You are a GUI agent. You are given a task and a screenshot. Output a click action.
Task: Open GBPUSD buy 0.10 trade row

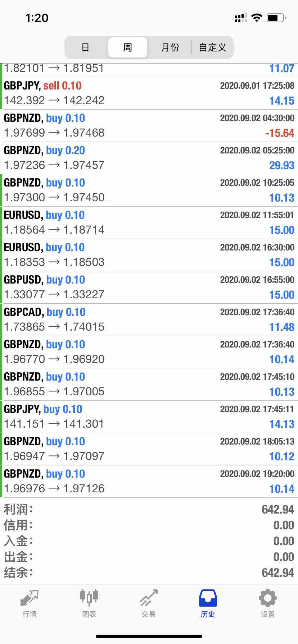[149, 287]
